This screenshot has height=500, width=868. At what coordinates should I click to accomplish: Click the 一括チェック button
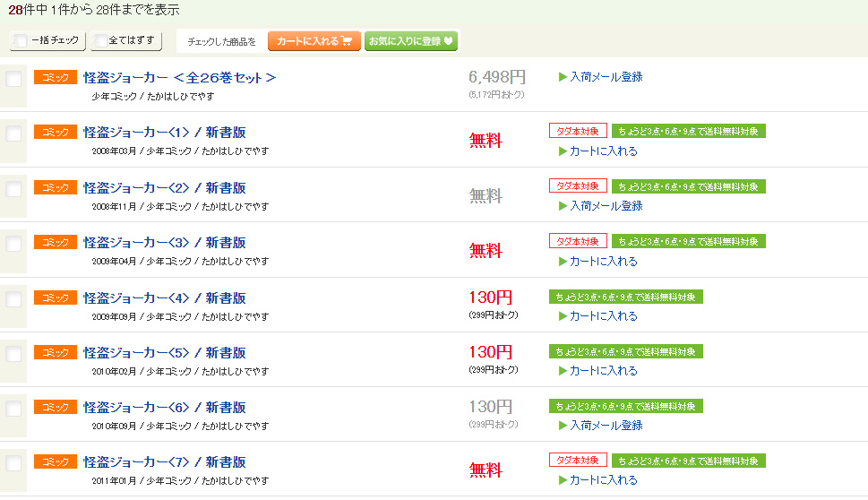47,40
